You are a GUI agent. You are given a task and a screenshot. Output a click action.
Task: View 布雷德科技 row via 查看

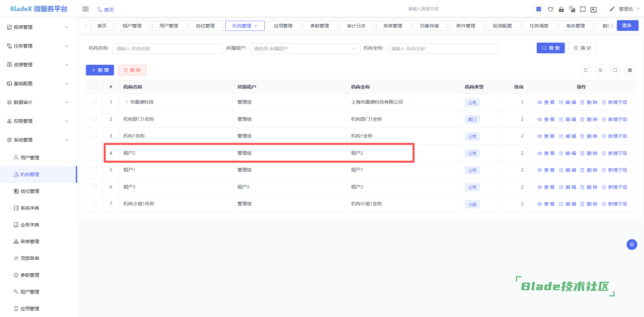coord(546,102)
